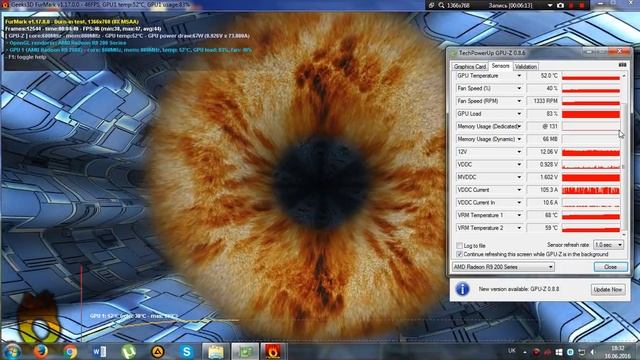The height and width of the screenshot is (360, 640).
Task: Open Memory Usage (Dedicated) dropdown
Action: [519, 127]
